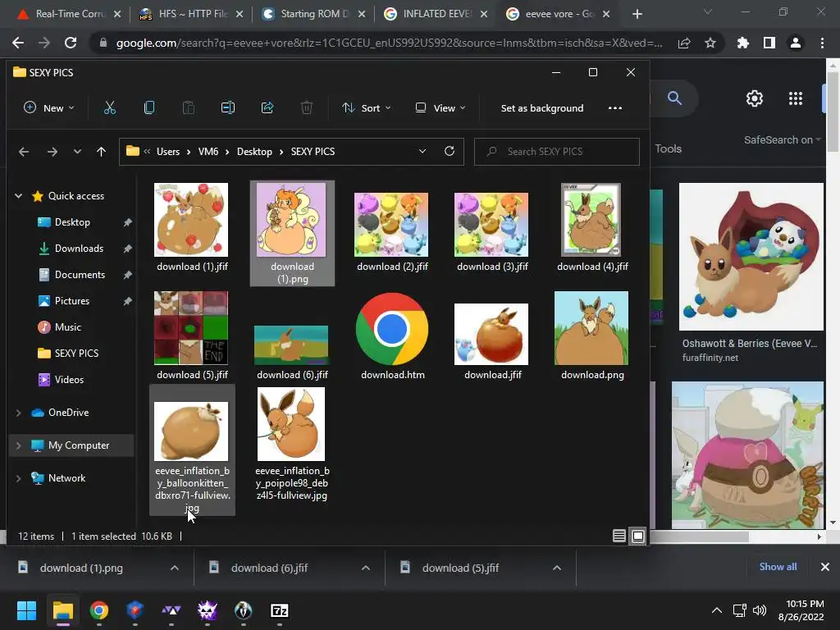This screenshot has width=840, height=630.
Task: Switch to details list view icon
Action: point(619,536)
